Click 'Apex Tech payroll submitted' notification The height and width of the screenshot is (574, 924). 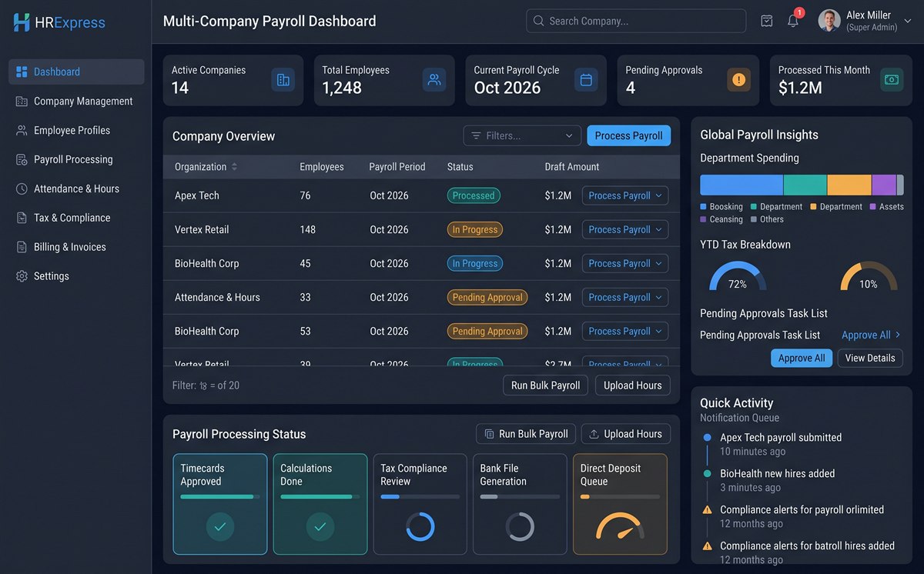(781, 437)
